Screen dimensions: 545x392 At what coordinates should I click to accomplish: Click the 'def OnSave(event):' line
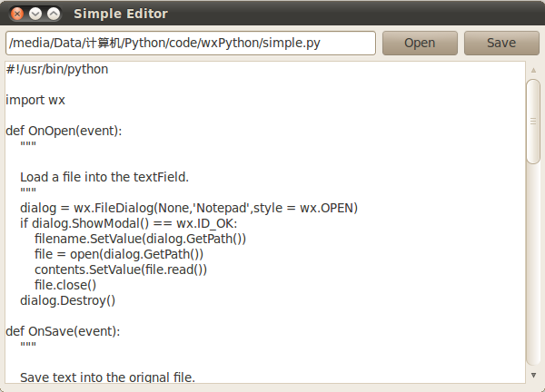tap(63, 331)
